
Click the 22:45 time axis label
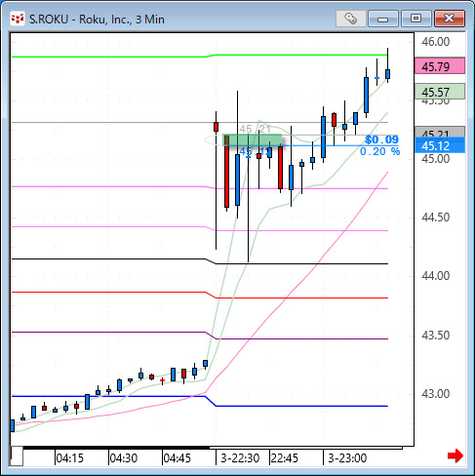[x=284, y=458]
